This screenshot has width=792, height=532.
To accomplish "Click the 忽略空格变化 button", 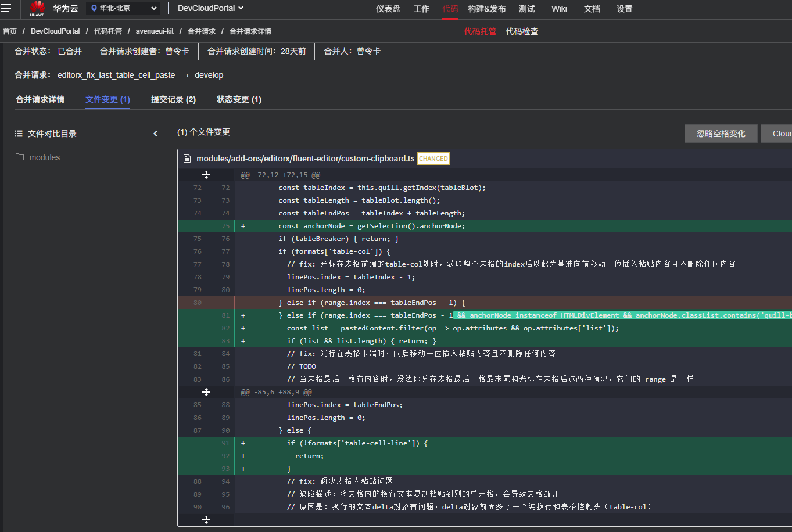I will (721, 134).
